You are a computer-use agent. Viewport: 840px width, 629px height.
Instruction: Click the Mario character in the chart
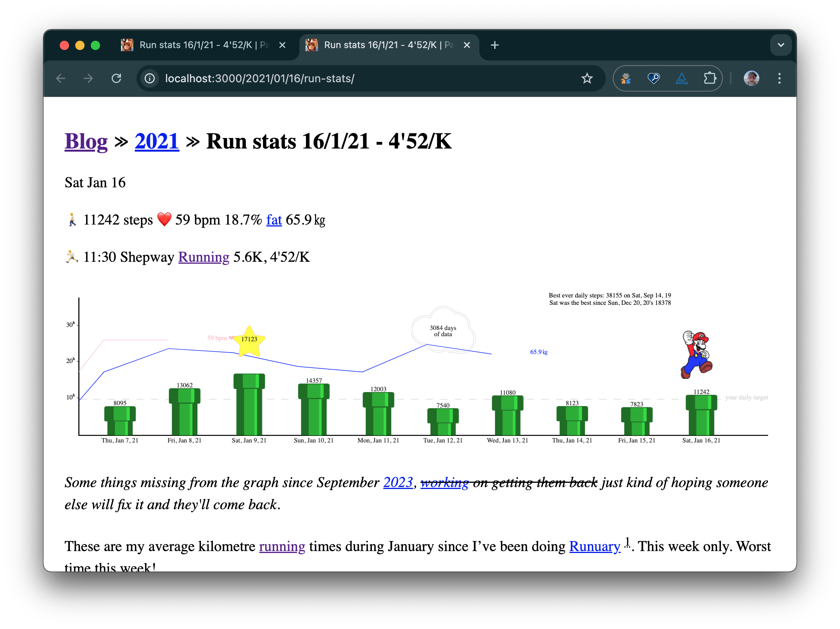(x=697, y=354)
